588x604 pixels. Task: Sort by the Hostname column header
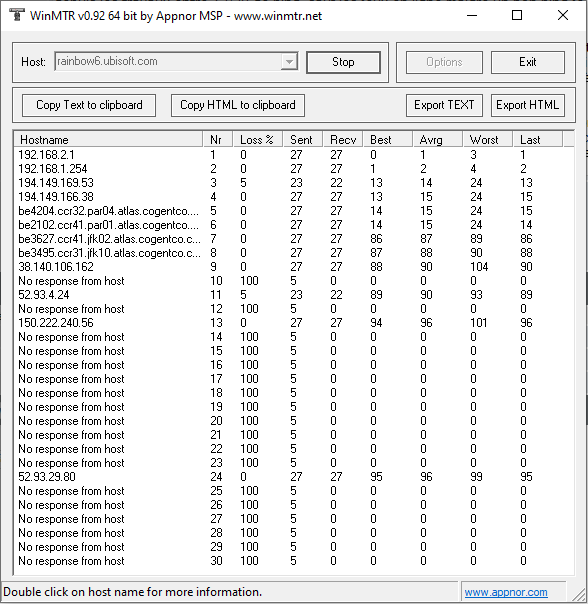point(108,139)
